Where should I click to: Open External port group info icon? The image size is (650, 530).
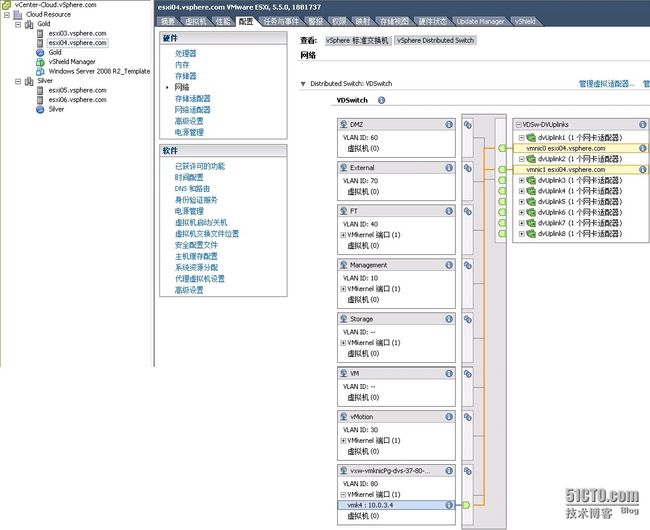tap(449, 168)
